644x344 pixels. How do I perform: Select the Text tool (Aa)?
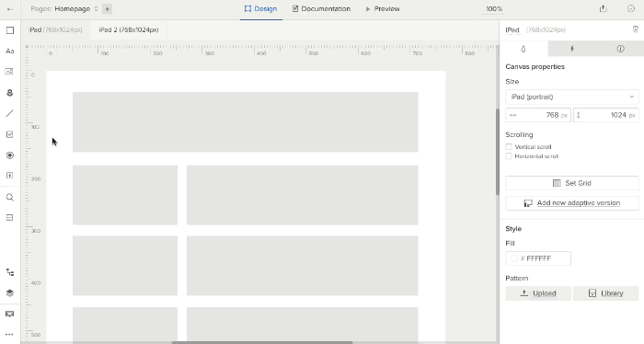[x=10, y=51]
